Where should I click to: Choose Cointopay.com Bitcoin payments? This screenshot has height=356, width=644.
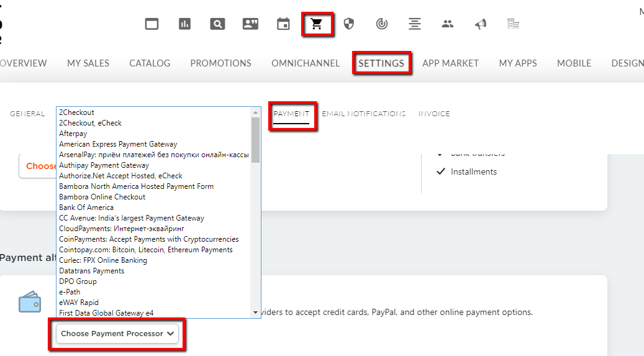tap(153, 250)
